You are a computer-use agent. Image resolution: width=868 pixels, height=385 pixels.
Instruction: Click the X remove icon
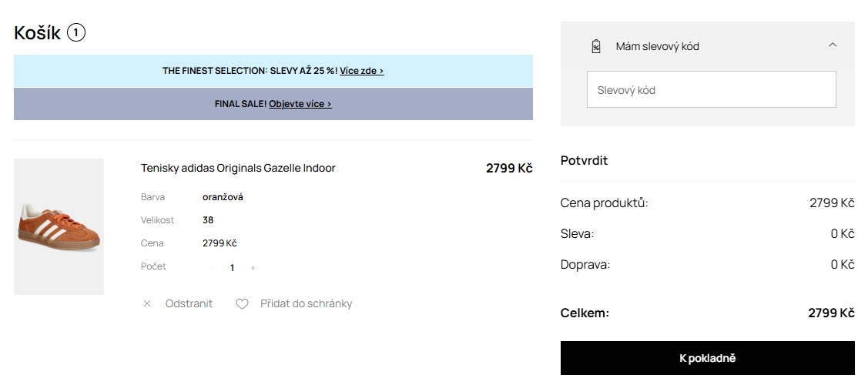[x=147, y=304]
